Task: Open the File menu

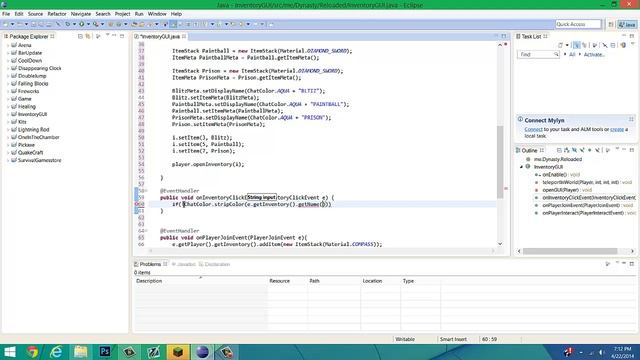Action: click(x=6, y=14)
